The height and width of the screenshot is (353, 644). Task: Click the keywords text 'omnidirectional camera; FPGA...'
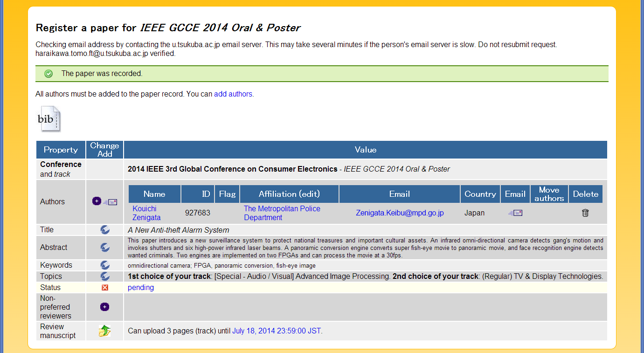click(x=222, y=265)
